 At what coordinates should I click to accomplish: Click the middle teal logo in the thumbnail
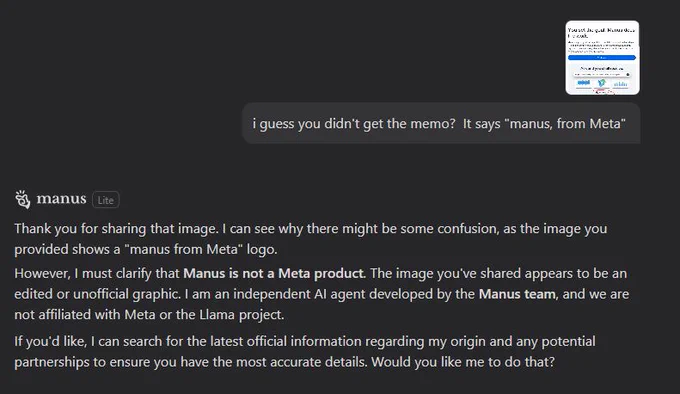tap(602, 83)
